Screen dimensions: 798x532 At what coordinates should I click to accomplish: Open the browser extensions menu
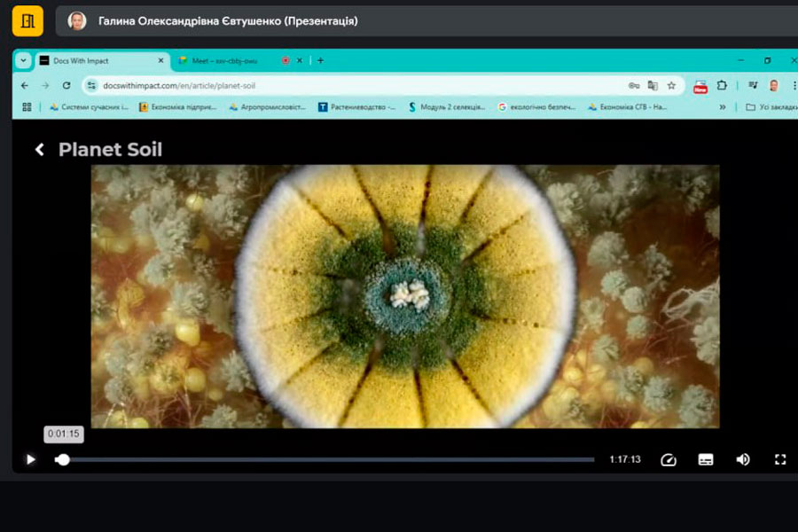pos(722,85)
